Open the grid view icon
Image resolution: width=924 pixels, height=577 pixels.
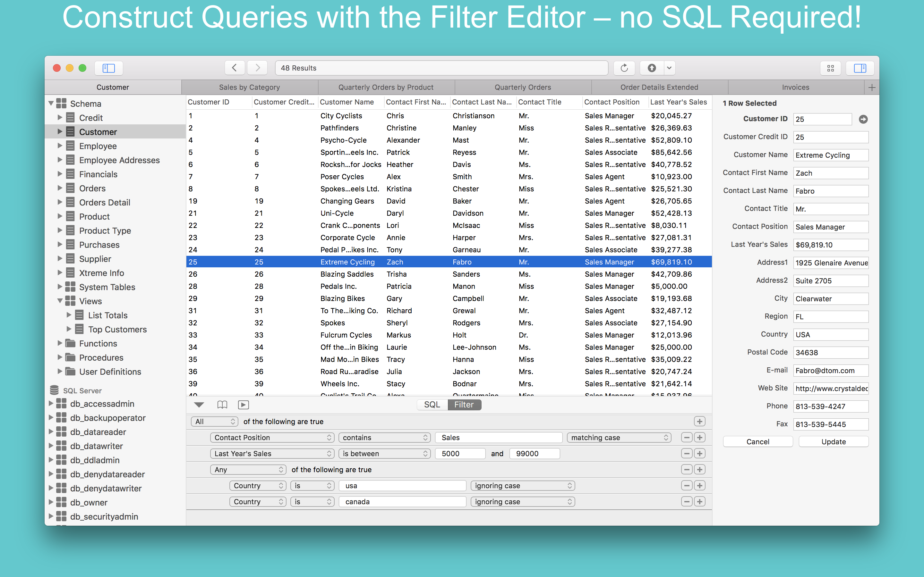830,68
